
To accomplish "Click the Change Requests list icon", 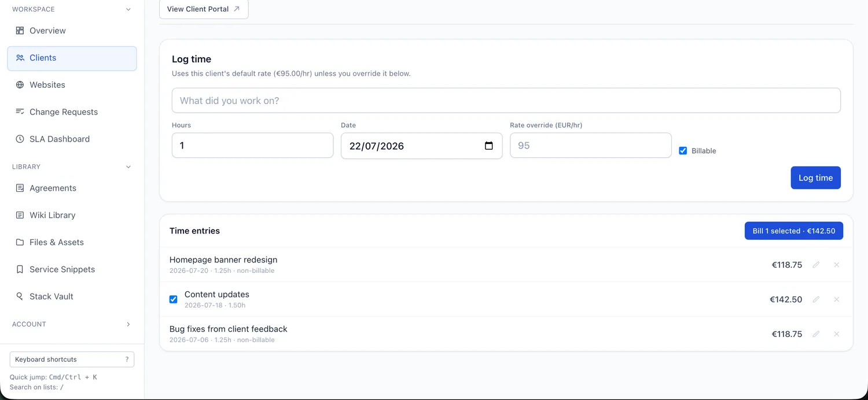I will pos(20,112).
